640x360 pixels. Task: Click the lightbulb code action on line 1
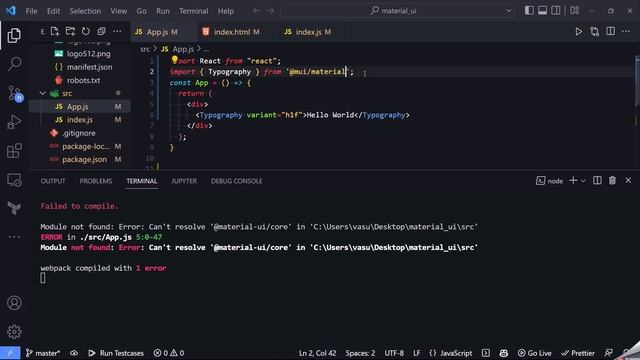point(175,60)
